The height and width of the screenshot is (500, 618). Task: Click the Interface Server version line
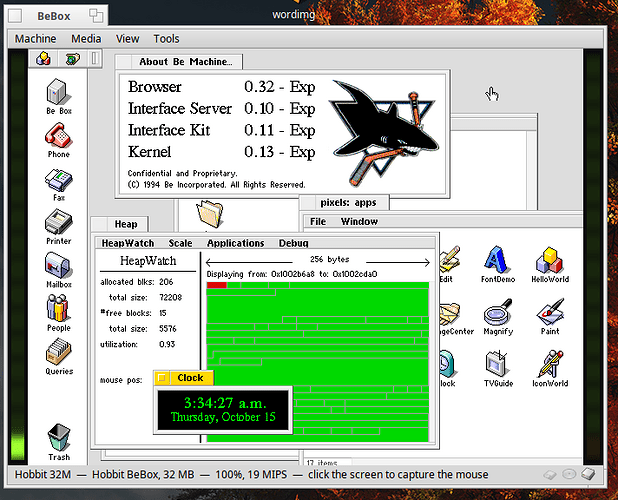[x=221, y=108]
